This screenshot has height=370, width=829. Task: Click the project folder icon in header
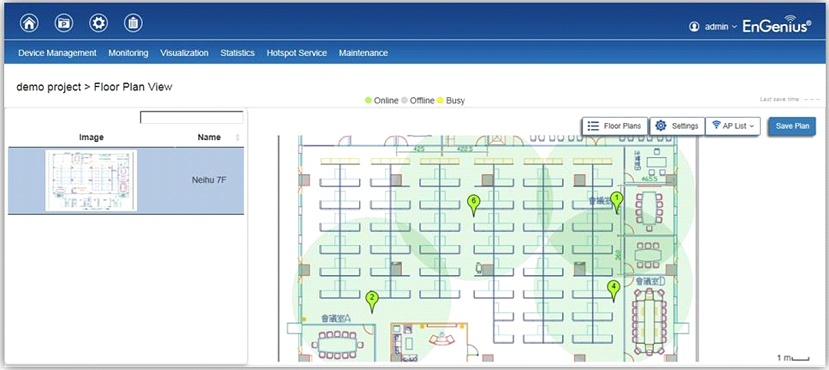64,23
